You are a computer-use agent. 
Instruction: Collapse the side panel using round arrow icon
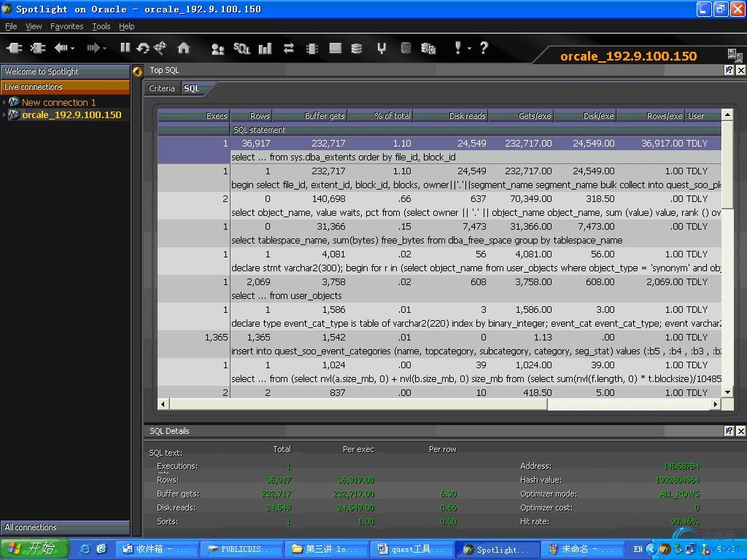click(x=138, y=71)
